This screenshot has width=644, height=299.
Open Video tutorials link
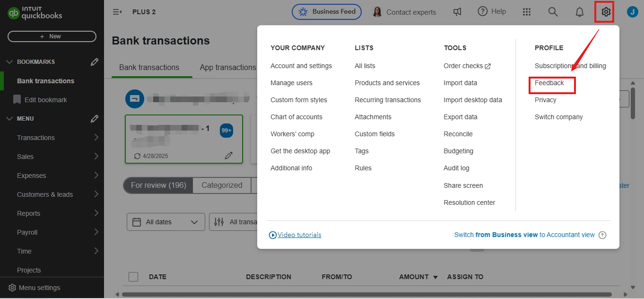click(295, 235)
